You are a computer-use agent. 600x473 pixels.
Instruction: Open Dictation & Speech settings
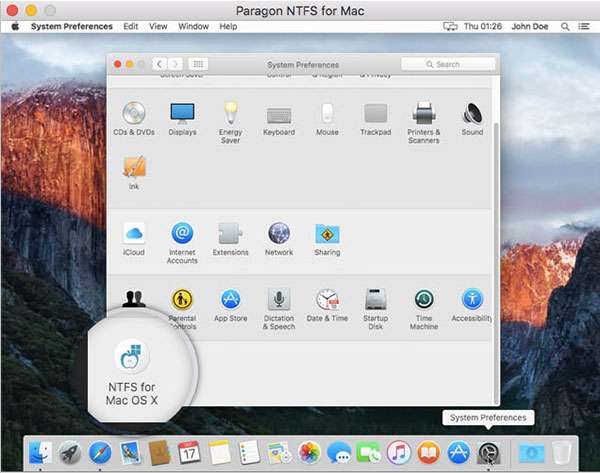[279, 308]
